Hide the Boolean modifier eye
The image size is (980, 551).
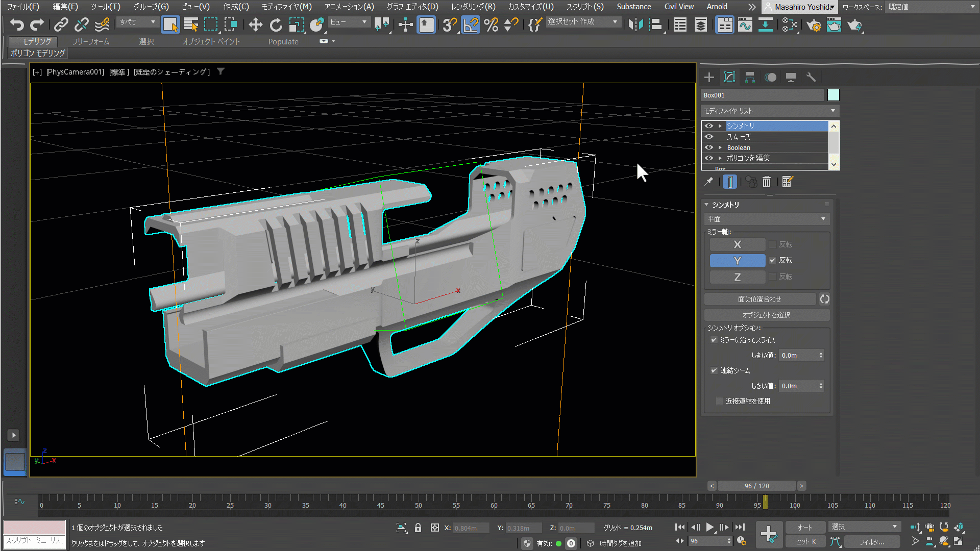709,147
